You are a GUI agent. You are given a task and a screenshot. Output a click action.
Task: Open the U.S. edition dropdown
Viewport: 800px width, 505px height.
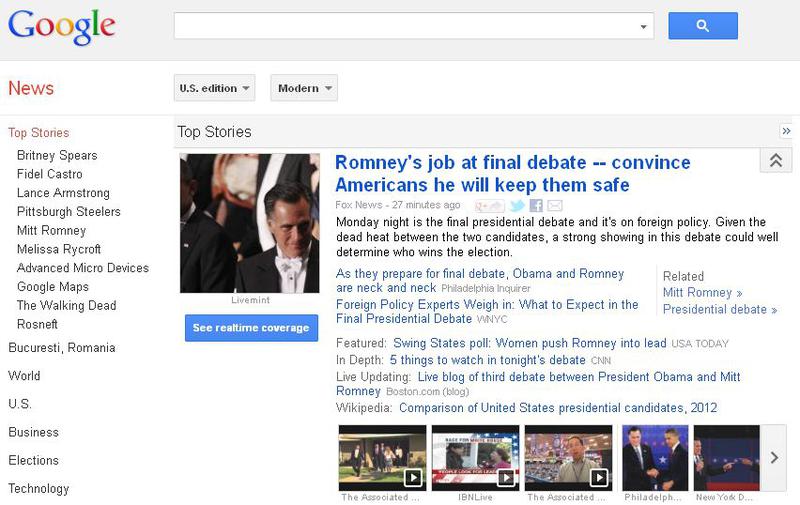click(214, 88)
